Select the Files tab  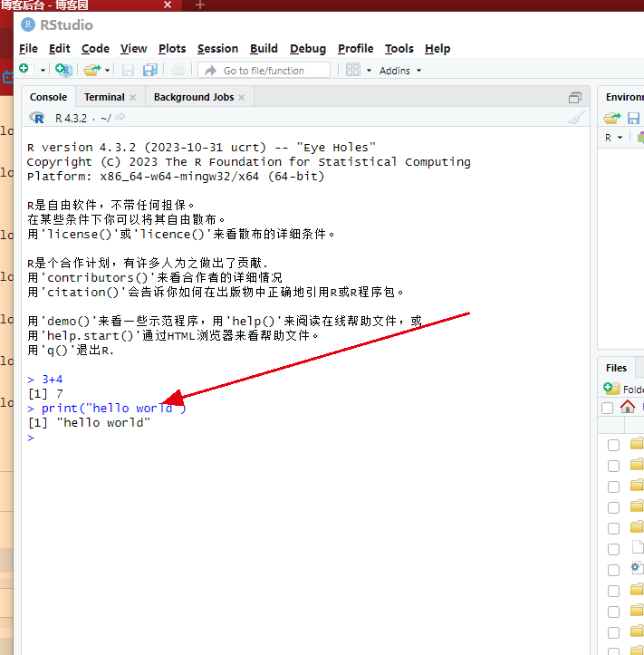[x=617, y=368]
